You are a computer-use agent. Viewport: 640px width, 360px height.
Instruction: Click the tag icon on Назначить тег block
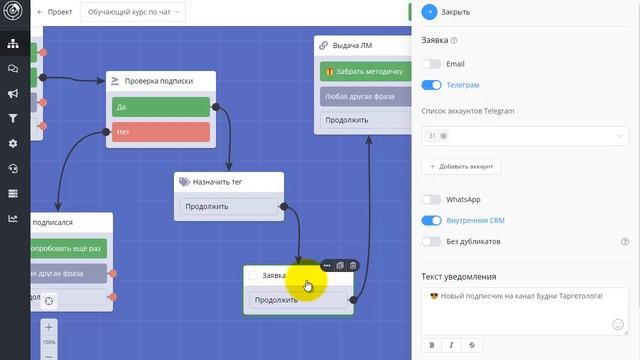tap(184, 182)
